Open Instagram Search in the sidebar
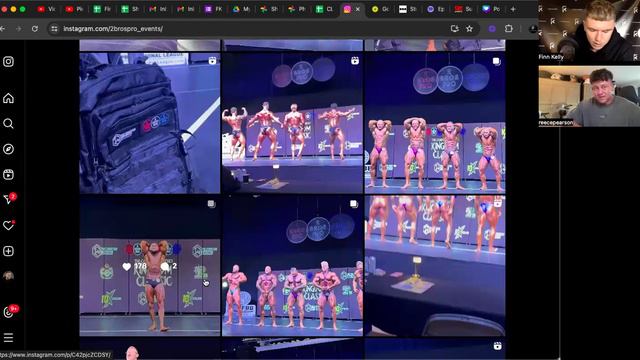Screen dimensions: 640x360 8,124
